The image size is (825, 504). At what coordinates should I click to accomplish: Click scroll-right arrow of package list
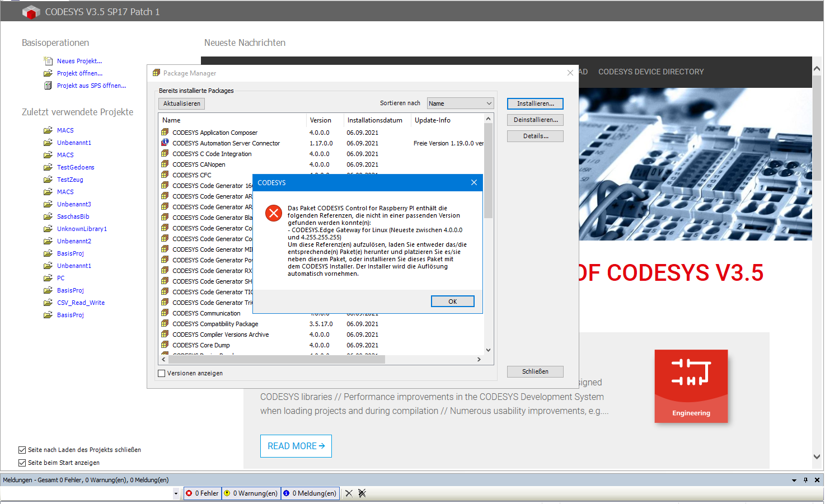(x=479, y=359)
